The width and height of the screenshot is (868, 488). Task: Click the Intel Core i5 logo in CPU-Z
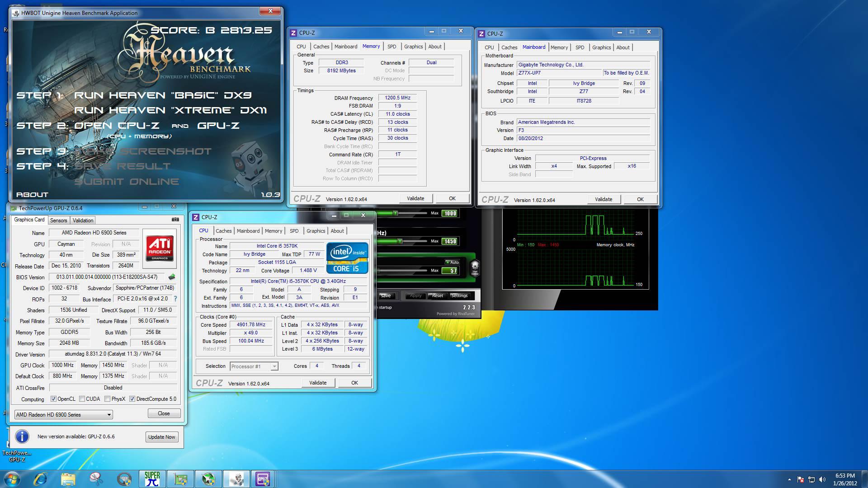[347, 258]
